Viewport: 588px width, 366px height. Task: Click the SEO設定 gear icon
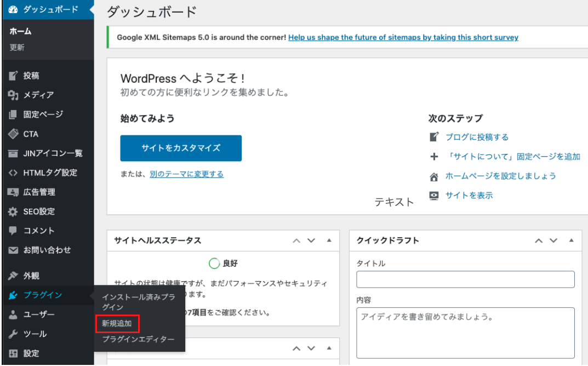point(13,212)
